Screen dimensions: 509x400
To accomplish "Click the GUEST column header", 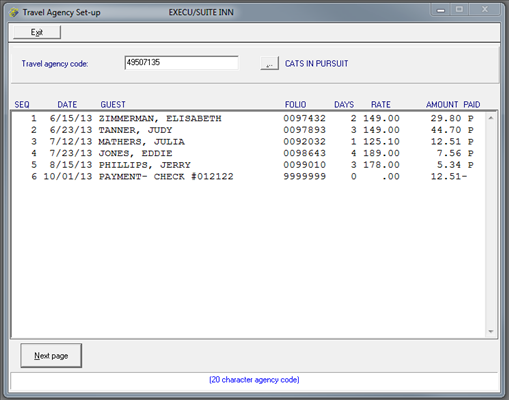I will pos(113,105).
